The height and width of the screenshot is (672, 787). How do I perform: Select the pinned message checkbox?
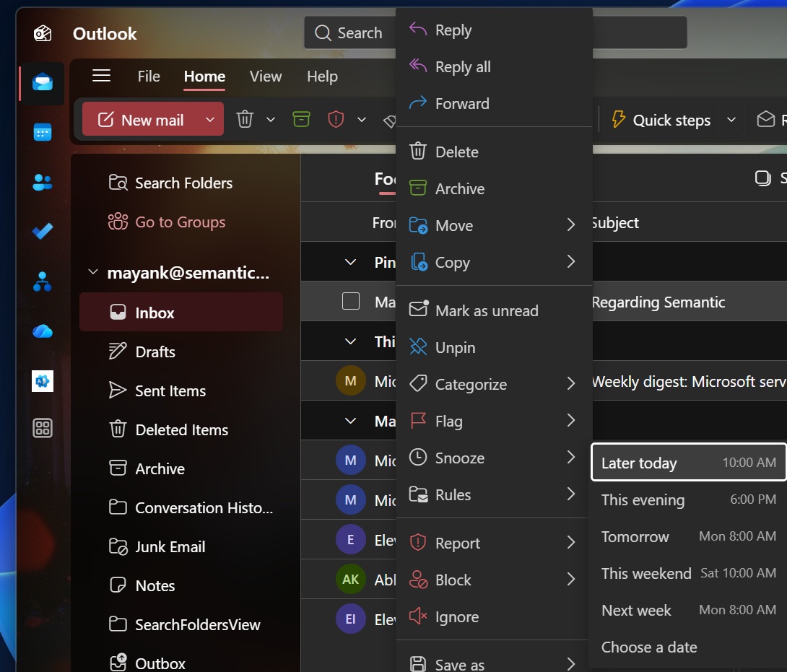coord(350,301)
